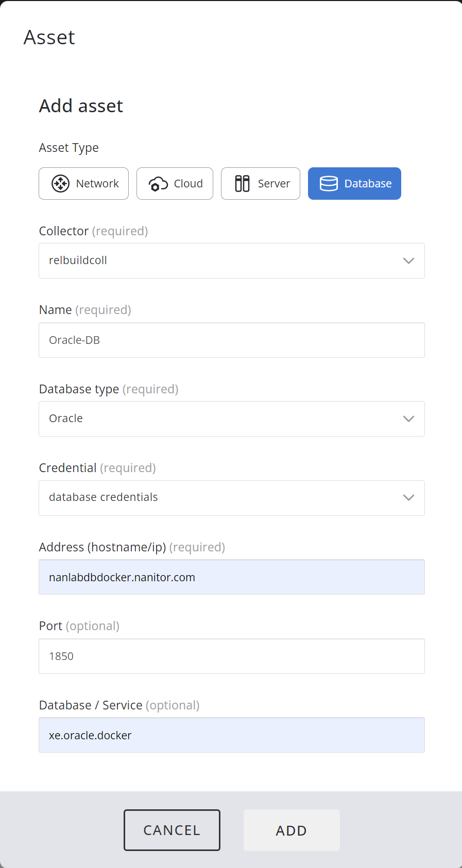
Task: Select the Network asset type label
Action: tap(97, 183)
